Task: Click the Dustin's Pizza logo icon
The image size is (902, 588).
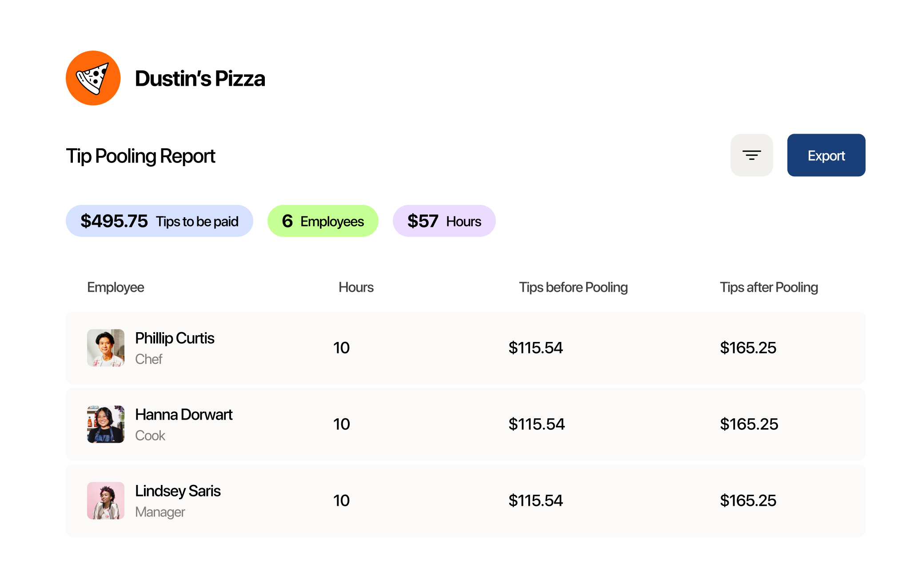Action: (93, 78)
